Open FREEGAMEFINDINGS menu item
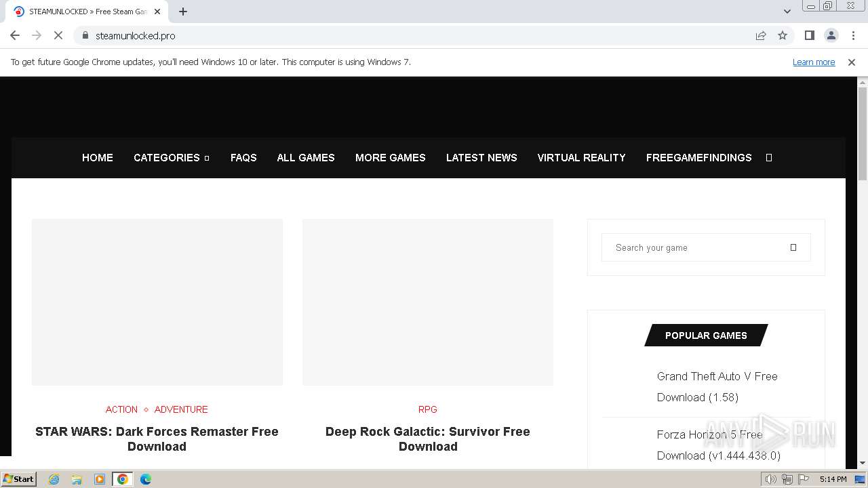 click(699, 157)
